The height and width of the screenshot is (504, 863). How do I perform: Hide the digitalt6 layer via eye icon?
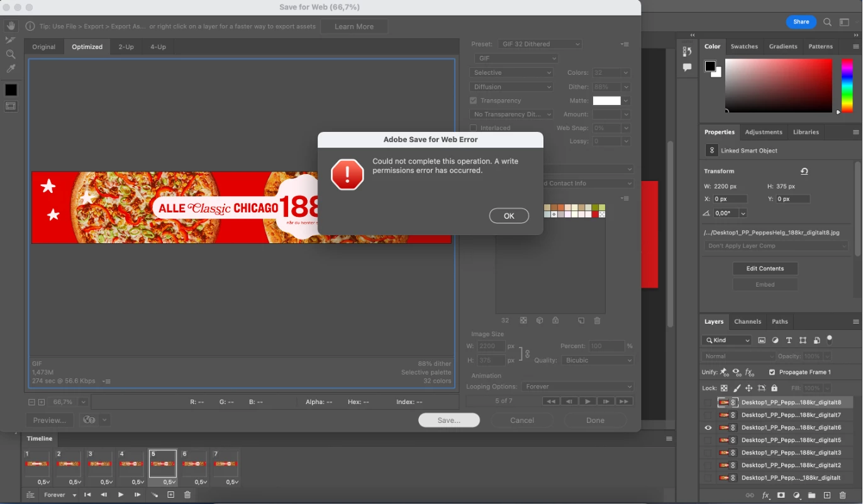tap(708, 427)
